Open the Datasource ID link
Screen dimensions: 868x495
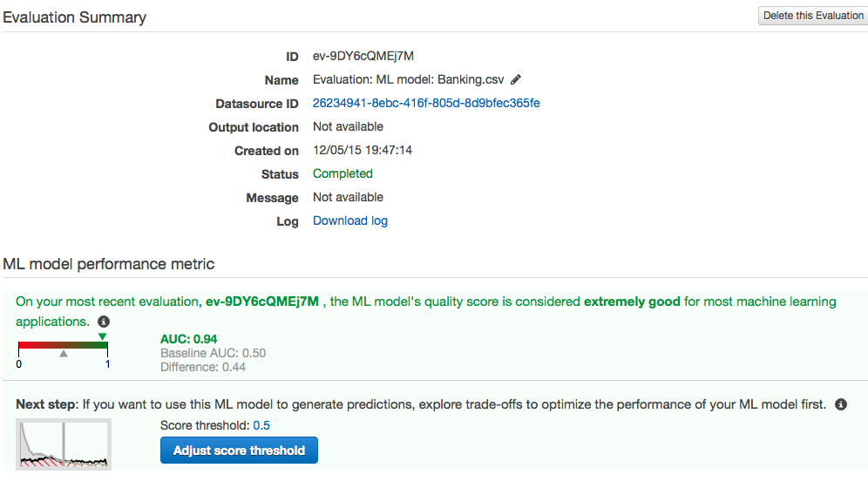(x=426, y=103)
